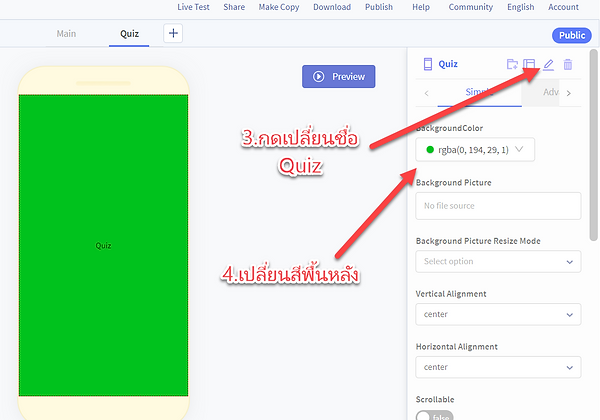Click the properties panel vertical scrollbar
Viewport: 600px width, 420px height.
tap(593, 145)
